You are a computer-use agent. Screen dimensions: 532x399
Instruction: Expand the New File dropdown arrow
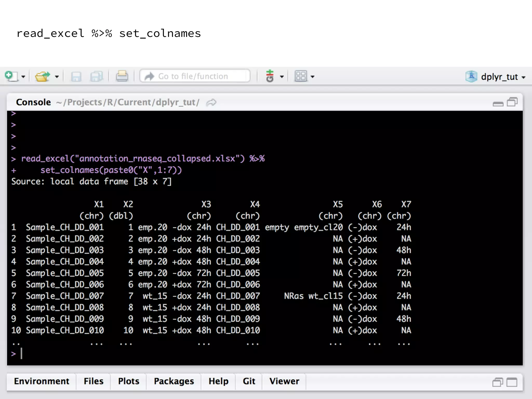23,77
